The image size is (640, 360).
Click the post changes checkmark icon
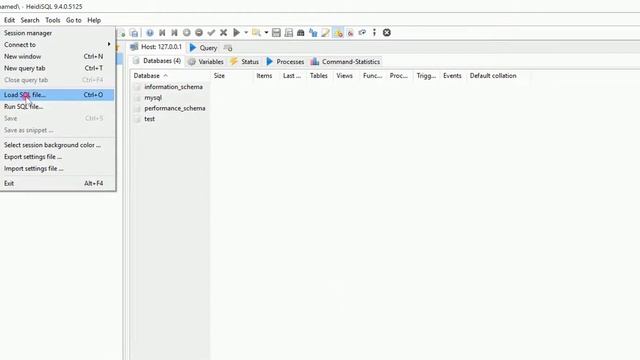[211, 33]
